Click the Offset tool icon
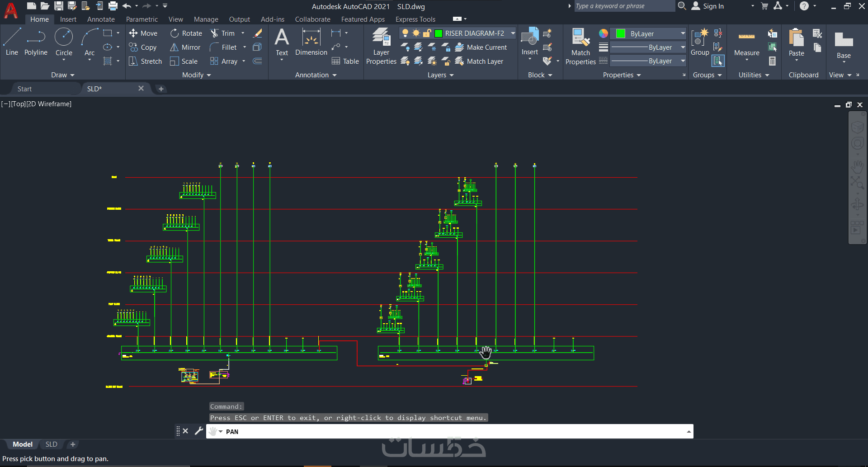 click(x=257, y=61)
